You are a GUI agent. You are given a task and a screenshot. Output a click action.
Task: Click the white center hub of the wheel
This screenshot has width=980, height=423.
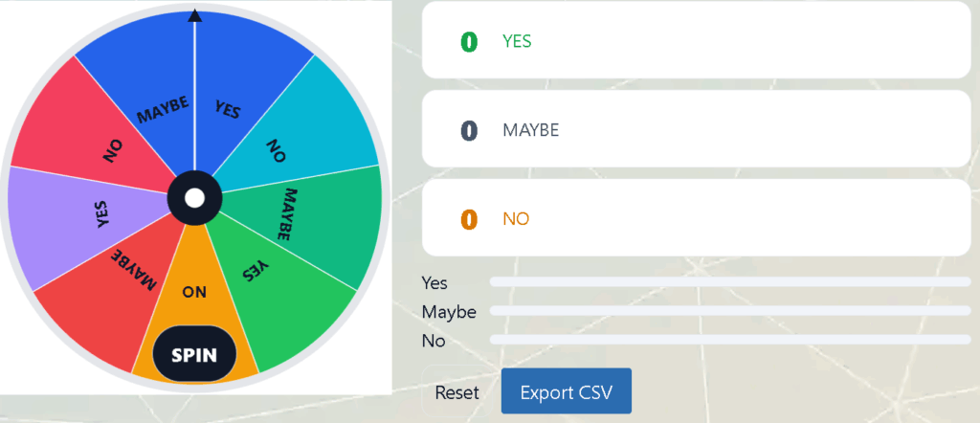pyautogui.click(x=195, y=198)
